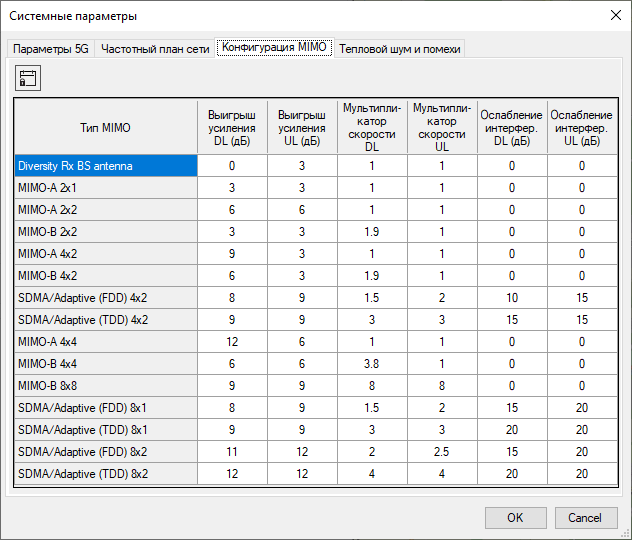Click UL speed multiplier for SDMA/Adaptive (FDD) 8x2
This screenshot has height=540, width=632.
(442, 452)
